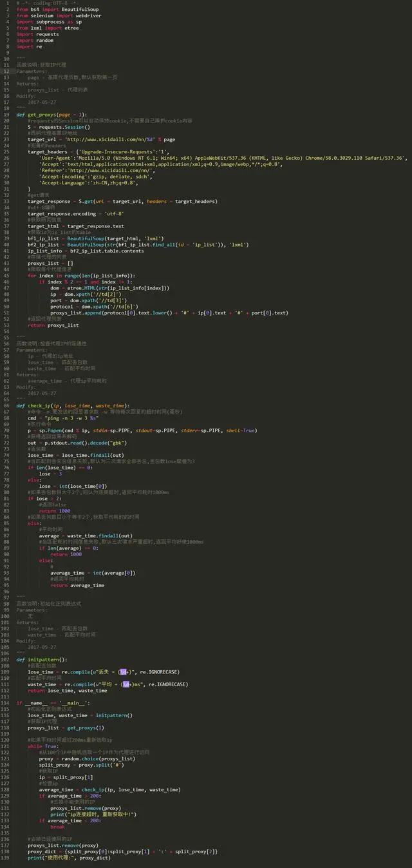The image size is (412, 868).
Task: Click the 'proxy_dict = {split_proxy[0]' line
Action: click(123, 851)
